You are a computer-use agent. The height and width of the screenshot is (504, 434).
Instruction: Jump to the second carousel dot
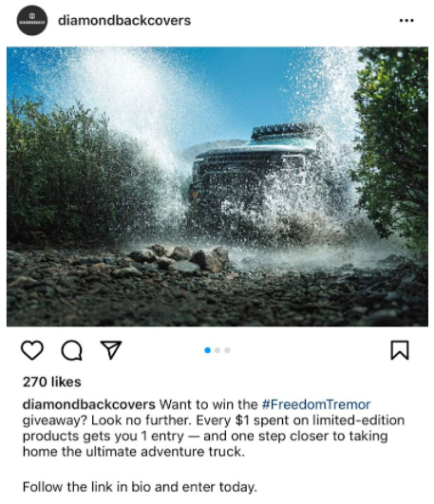217,350
